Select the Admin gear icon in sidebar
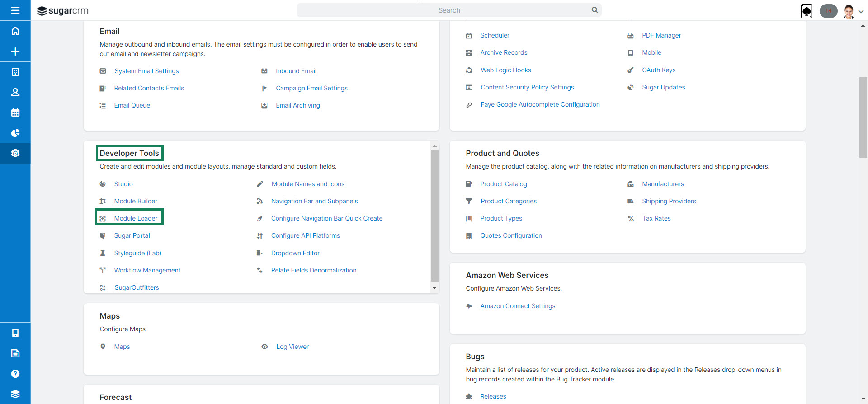Image resolution: width=868 pixels, height=404 pixels. (x=15, y=153)
